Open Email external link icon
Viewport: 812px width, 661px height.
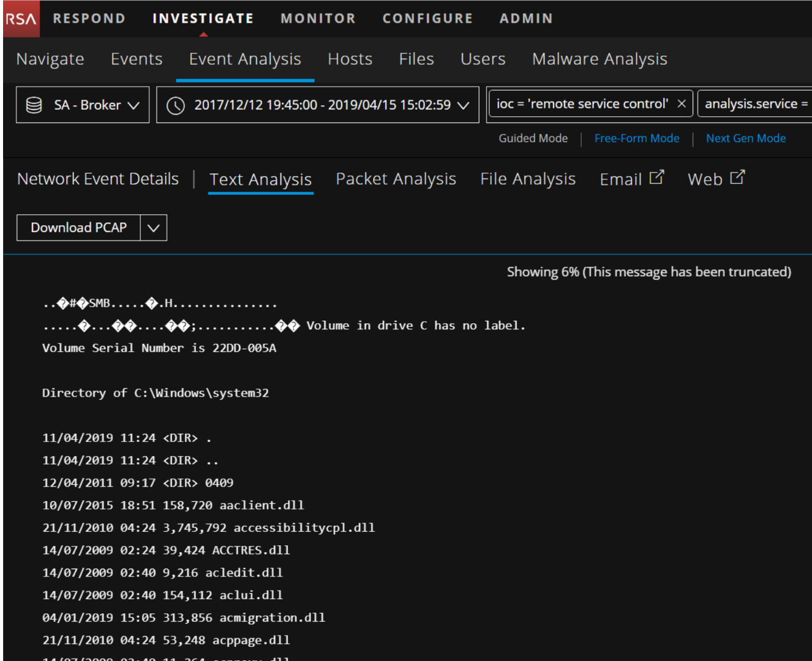click(656, 177)
